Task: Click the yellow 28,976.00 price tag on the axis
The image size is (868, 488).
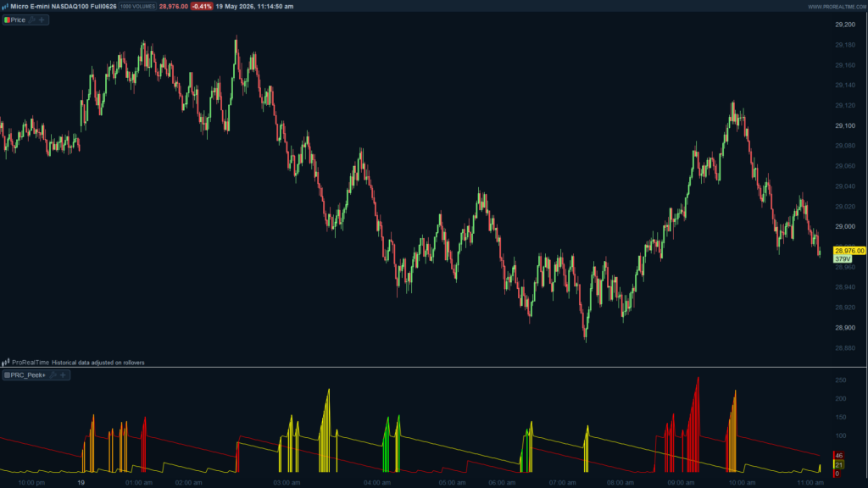Action: pos(849,251)
